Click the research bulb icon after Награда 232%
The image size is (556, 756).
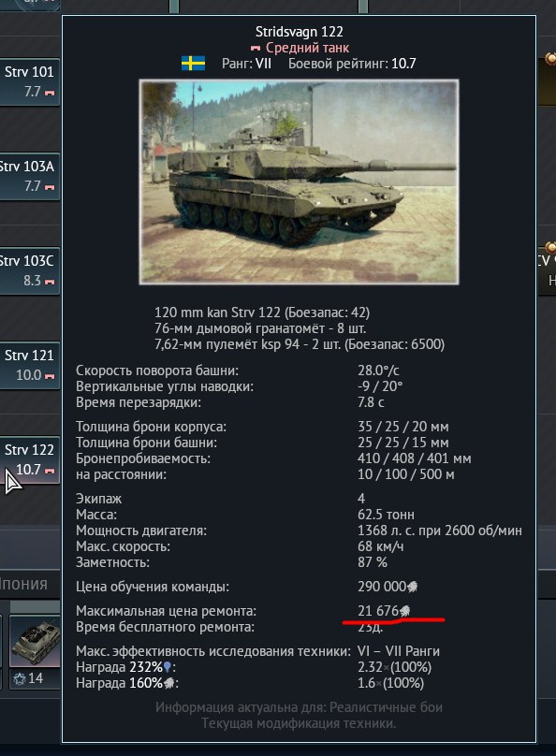[168, 667]
